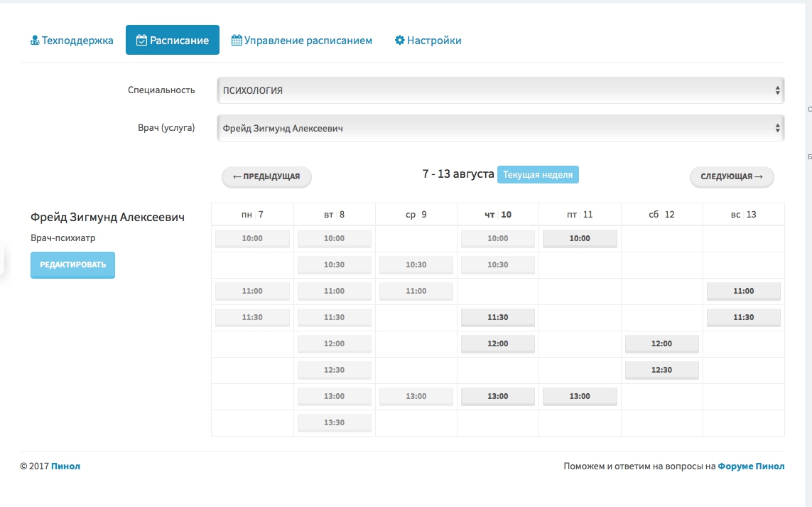Click the Текущая неделя badge
This screenshot has width=812, height=507.
(538, 175)
